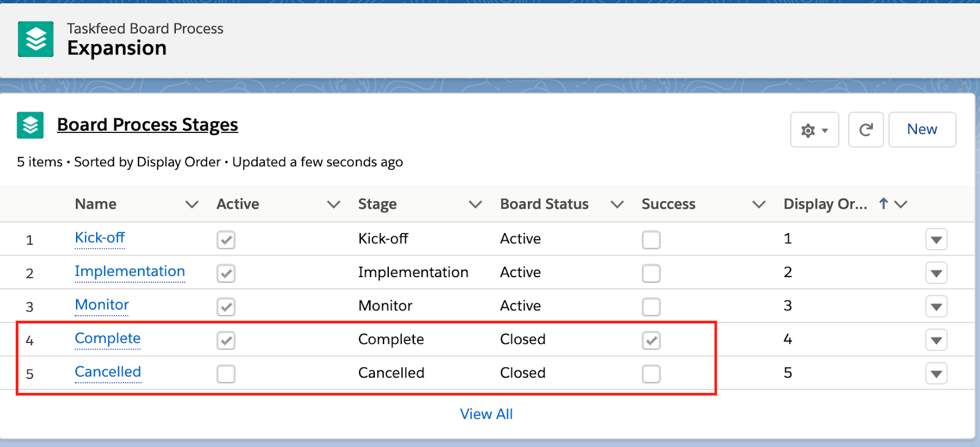Toggle Active checkbox for Cancelled row

226,373
